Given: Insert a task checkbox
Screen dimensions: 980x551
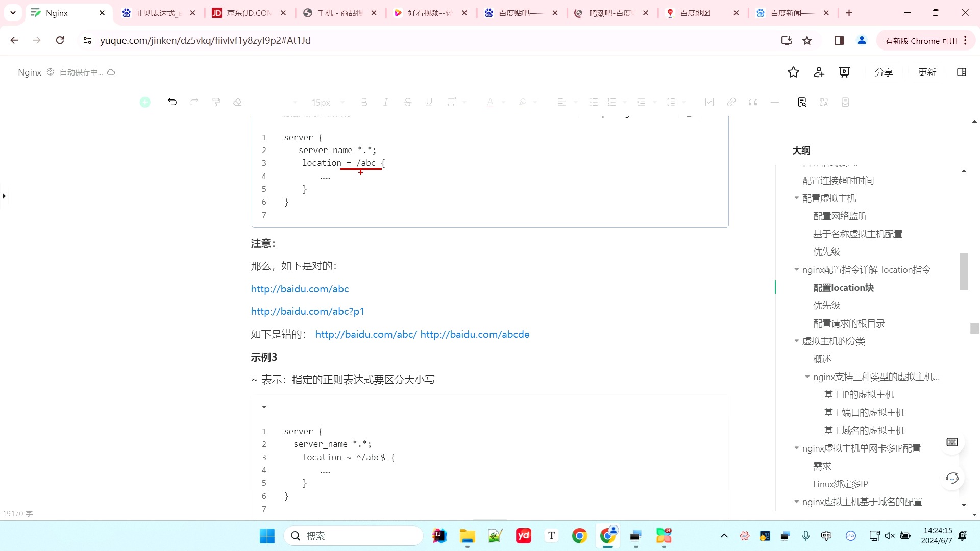Looking at the screenshot, I should coord(709,102).
